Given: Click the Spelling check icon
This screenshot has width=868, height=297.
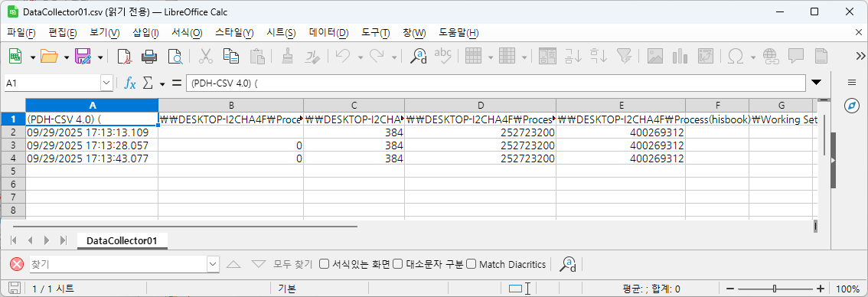Looking at the screenshot, I should click(443, 56).
